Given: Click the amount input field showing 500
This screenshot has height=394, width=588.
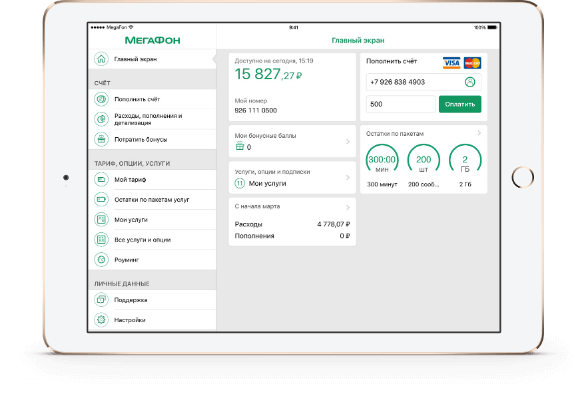Looking at the screenshot, I should (x=400, y=104).
